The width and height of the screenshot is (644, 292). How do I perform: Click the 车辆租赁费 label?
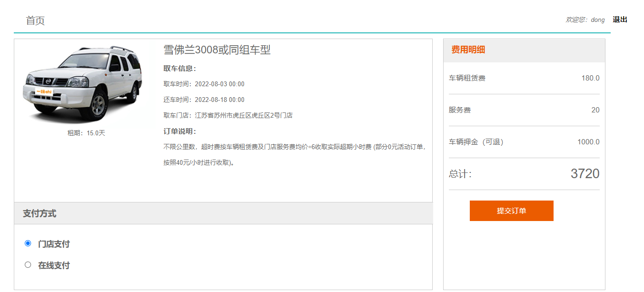click(467, 78)
